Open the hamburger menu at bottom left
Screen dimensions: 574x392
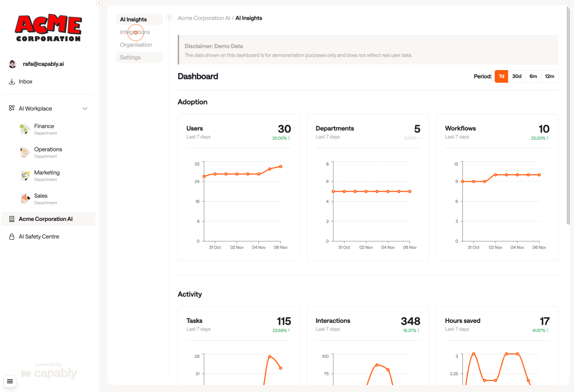[x=10, y=381]
